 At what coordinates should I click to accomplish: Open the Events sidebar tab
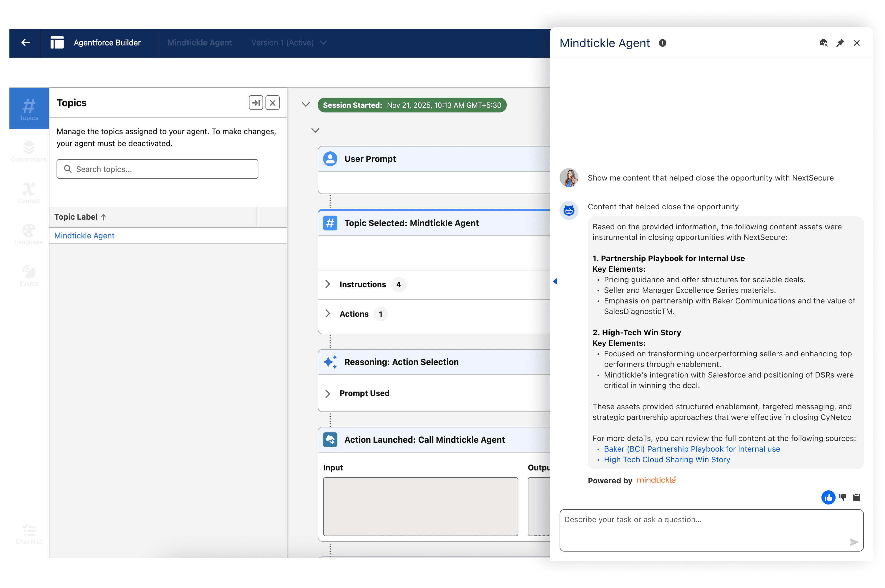pyautogui.click(x=29, y=275)
